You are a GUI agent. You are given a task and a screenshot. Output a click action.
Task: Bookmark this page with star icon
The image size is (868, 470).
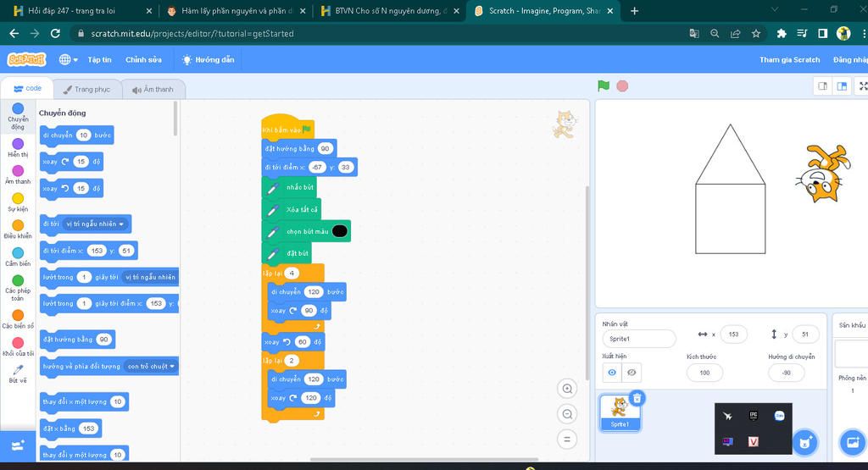(x=755, y=34)
